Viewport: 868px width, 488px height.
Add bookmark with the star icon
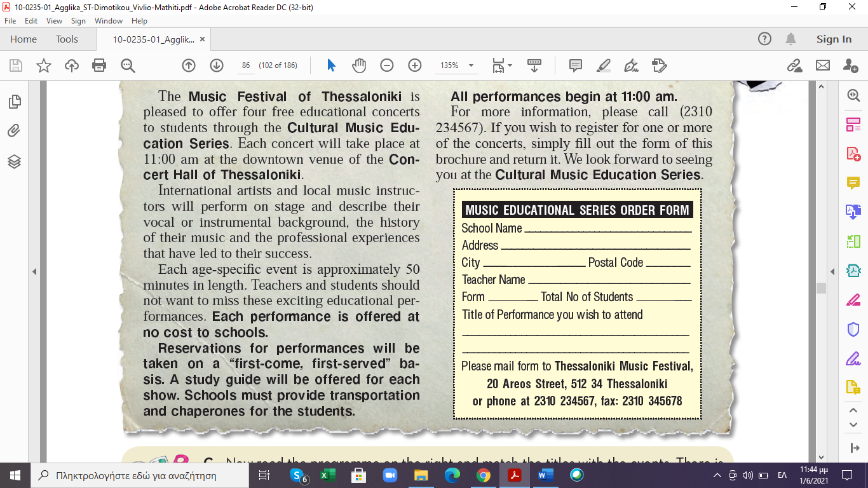coord(43,65)
